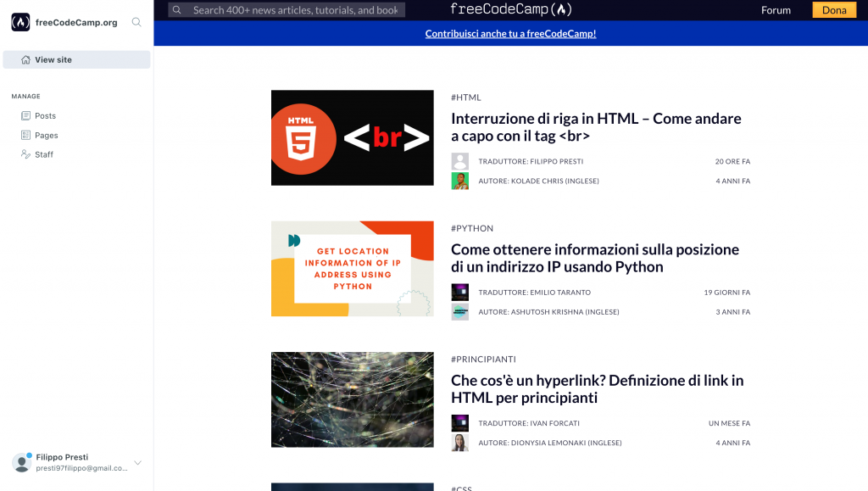The height and width of the screenshot is (491, 868).
Task: Click the search magnifier in top bar
Action: pyautogui.click(x=176, y=10)
